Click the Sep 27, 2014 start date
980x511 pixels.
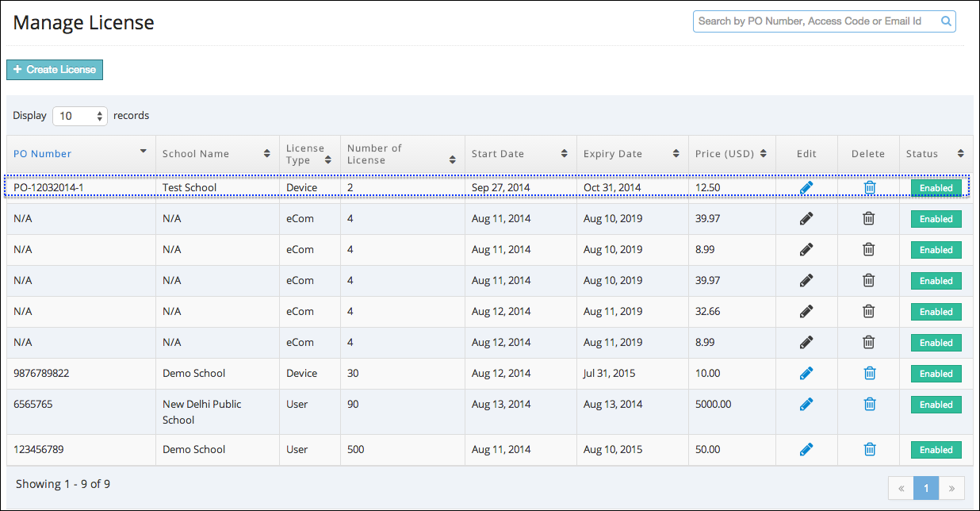501,187
